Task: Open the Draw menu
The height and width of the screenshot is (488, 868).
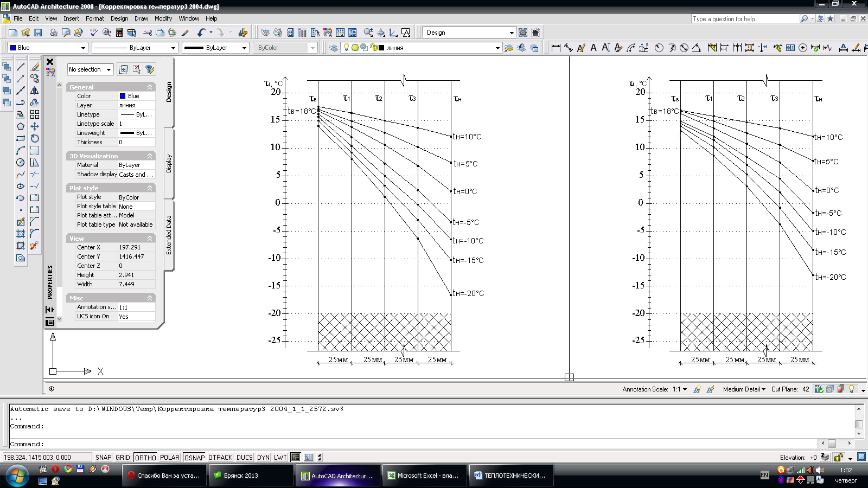Action: [142, 18]
